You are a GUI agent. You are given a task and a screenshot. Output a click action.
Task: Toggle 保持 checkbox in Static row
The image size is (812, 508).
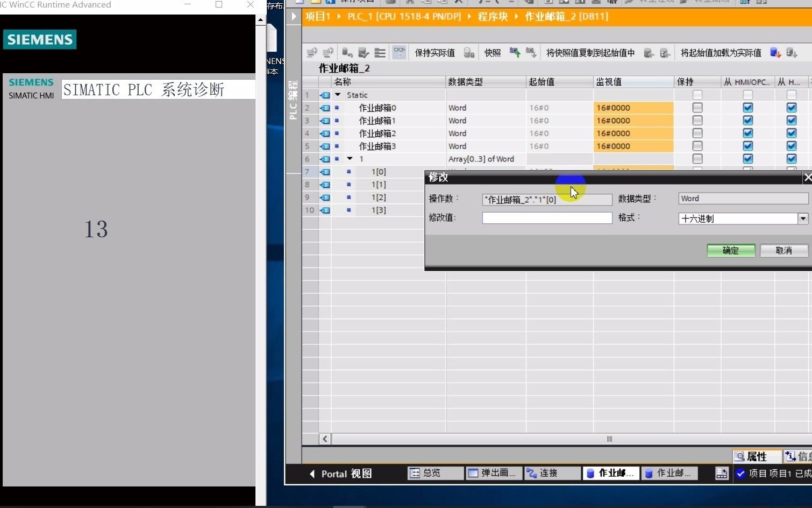(x=697, y=95)
